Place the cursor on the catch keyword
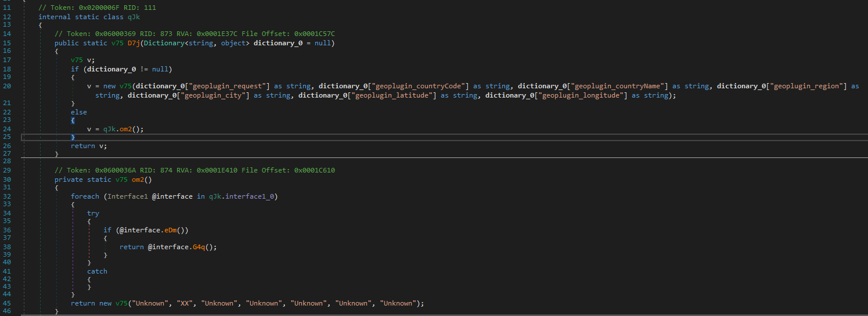The height and width of the screenshot is (316, 868). [97, 271]
